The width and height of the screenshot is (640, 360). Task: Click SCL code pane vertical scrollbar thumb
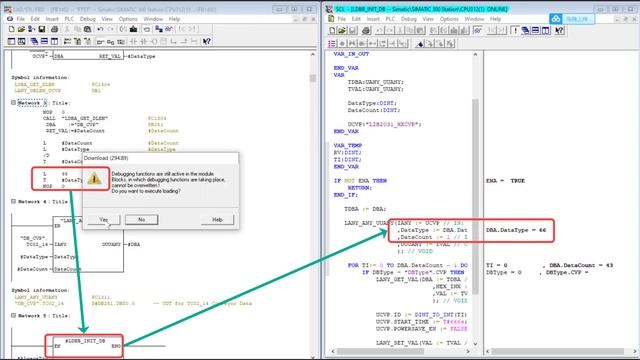[476, 196]
